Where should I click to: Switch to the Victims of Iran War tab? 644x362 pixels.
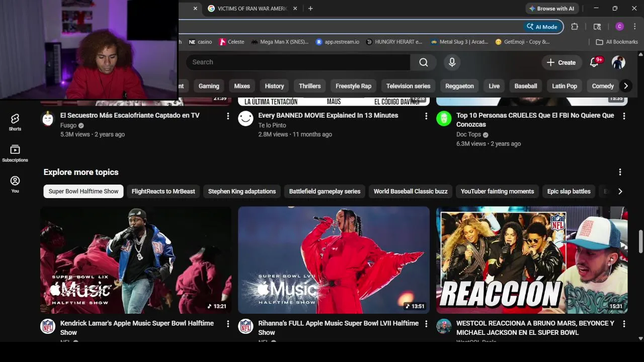[252, 9]
